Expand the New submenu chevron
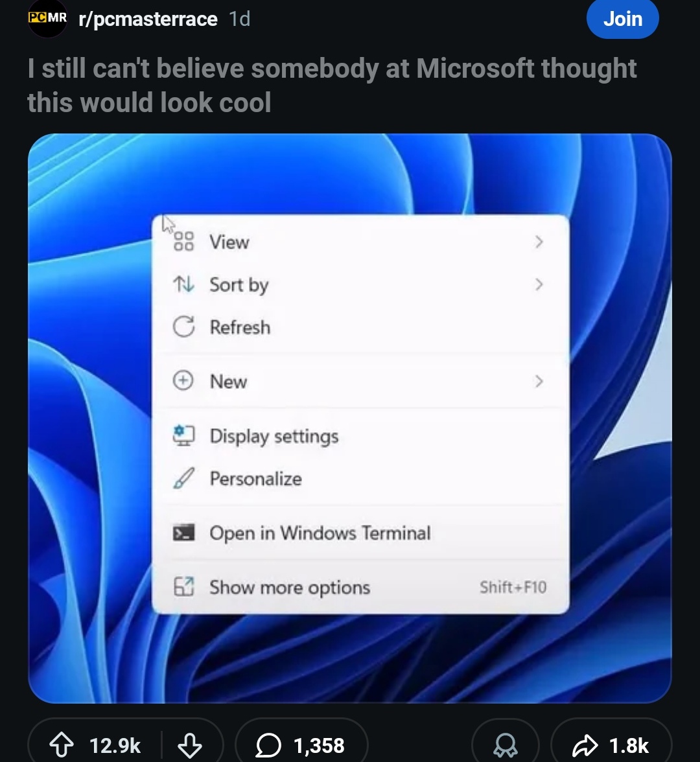 tap(539, 382)
